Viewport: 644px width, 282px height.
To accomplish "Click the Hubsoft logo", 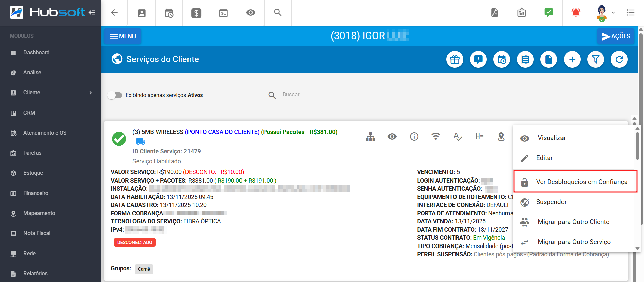I will coord(47,12).
